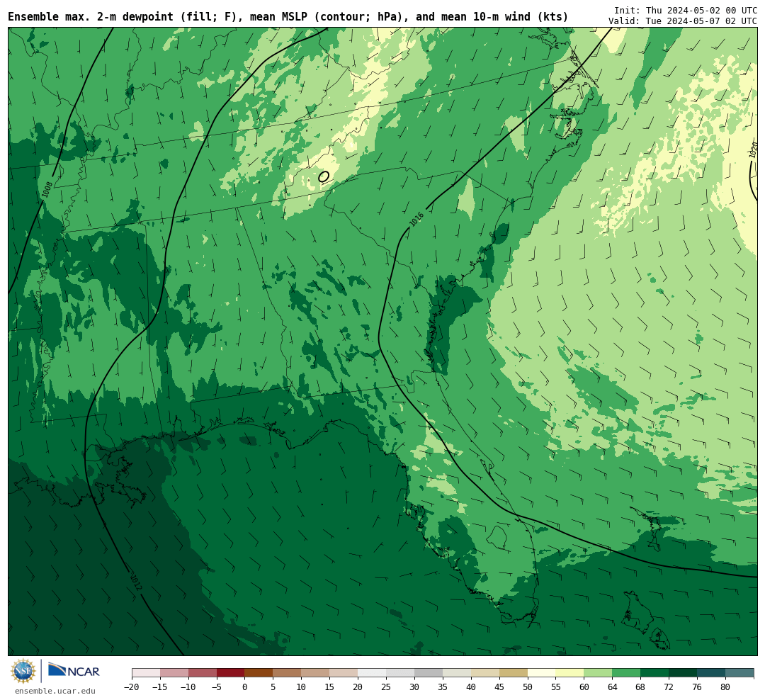This screenshot has height=700, width=765.
Task: Click the colorbar swatch right of 80
Action: pyautogui.click(x=739, y=673)
